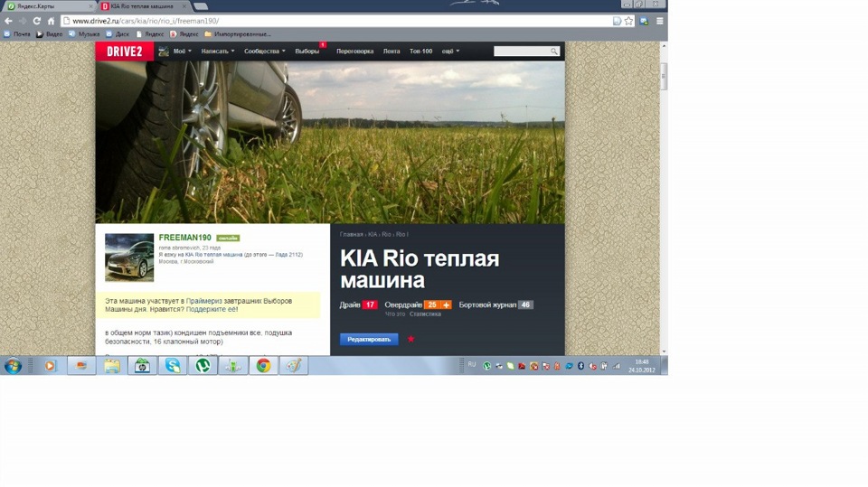Open the HP application in the taskbar

(142, 366)
